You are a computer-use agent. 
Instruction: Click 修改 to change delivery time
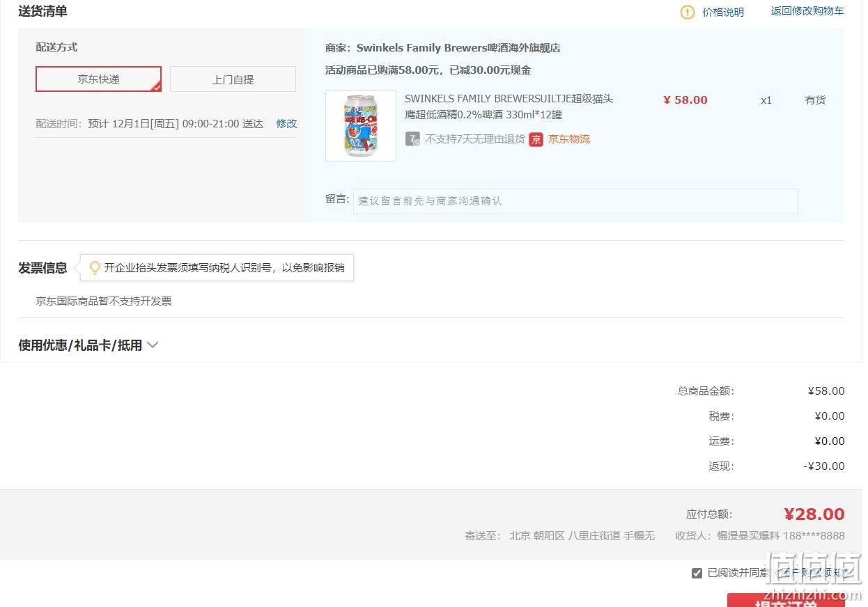[x=286, y=124]
